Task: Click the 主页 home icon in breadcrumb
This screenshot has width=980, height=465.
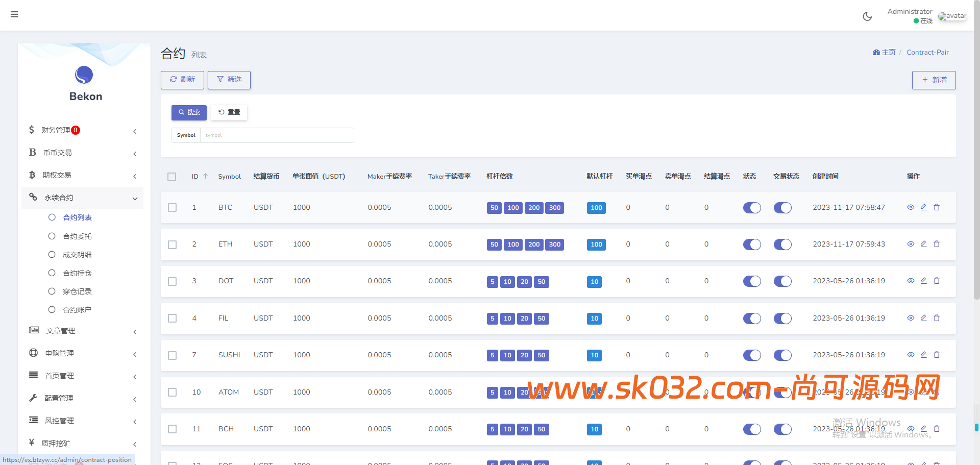Action: click(x=877, y=52)
